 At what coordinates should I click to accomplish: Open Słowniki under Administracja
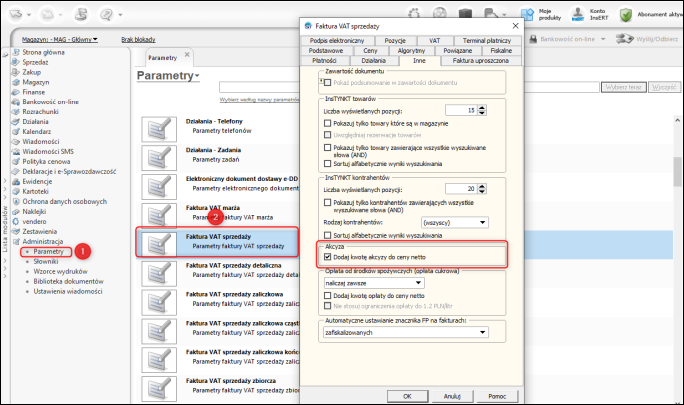tap(46, 261)
